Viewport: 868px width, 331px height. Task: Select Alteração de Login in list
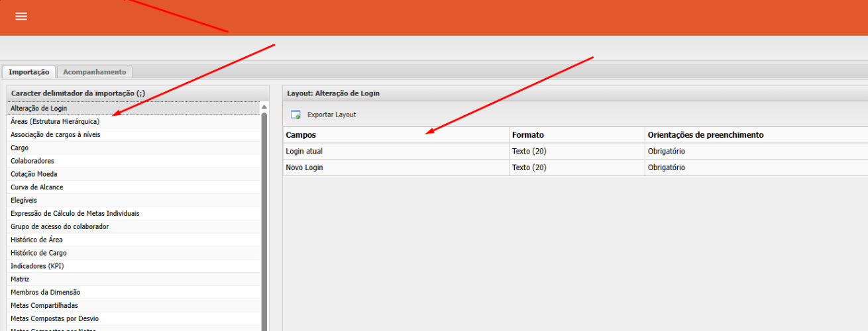click(x=39, y=109)
